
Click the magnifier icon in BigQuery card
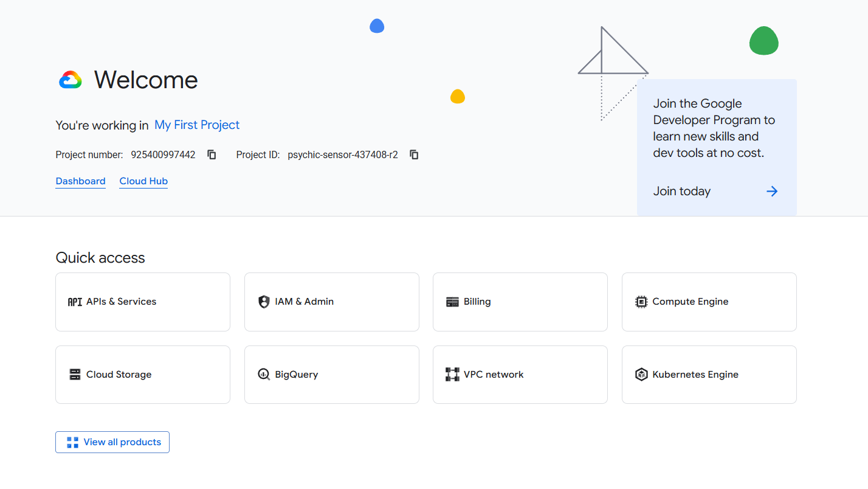pyautogui.click(x=264, y=375)
